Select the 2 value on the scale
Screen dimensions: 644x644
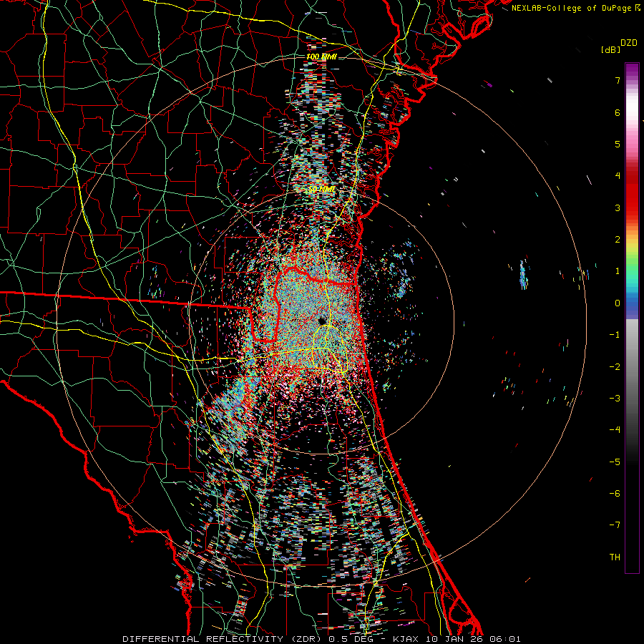[x=618, y=240]
